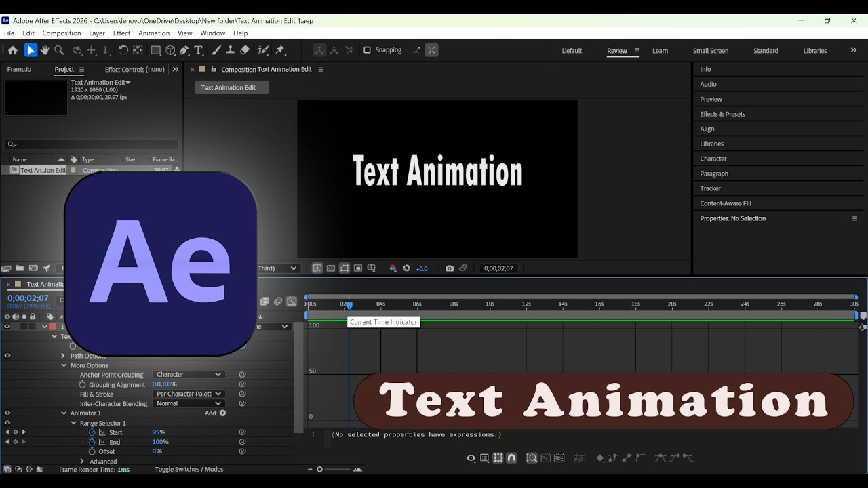Open the Character panel
Image resolution: width=868 pixels, height=488 pixels.
click(713, 159)
